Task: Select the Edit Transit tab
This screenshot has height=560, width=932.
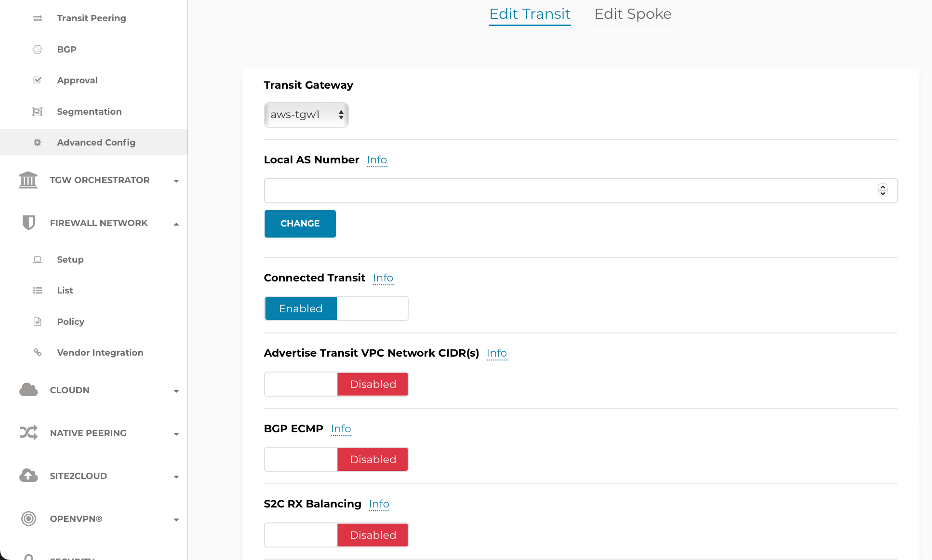Action: (x=530, y=14)
